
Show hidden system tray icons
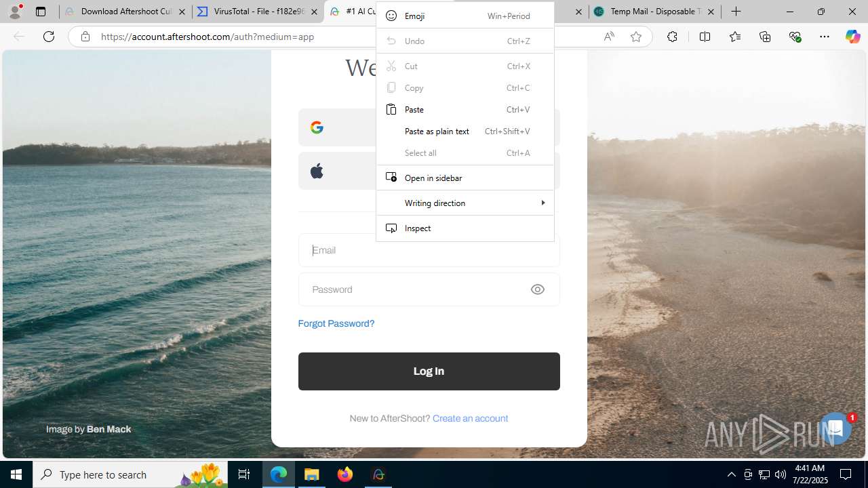[731, 474]
